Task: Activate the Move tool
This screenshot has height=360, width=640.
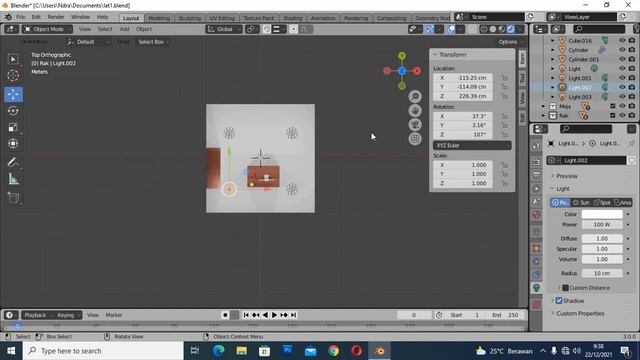Action: tap(13, 94)
